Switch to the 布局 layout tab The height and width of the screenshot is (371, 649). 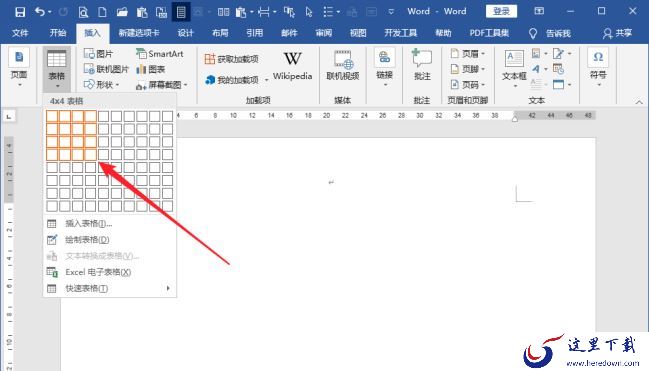click(x=220, y=33)
